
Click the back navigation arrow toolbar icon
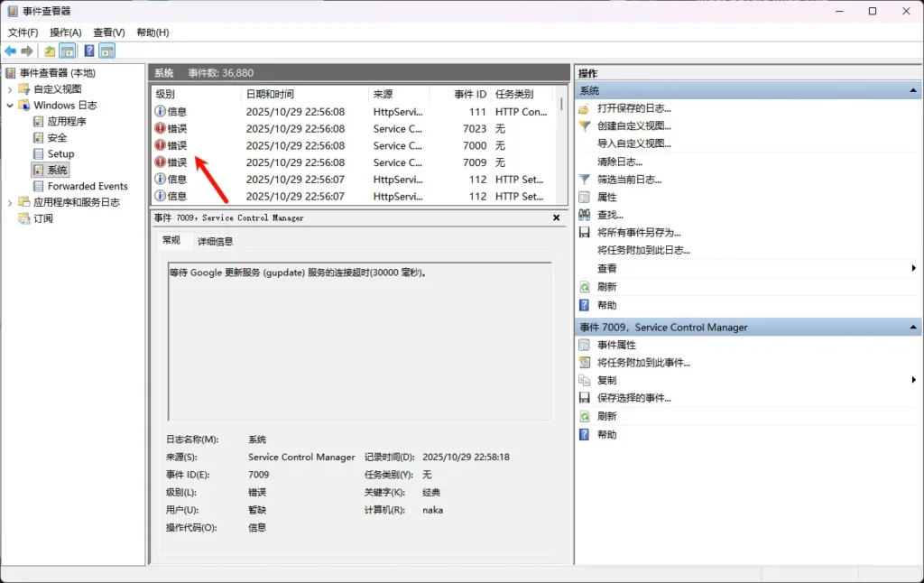[x=10, y=51]
